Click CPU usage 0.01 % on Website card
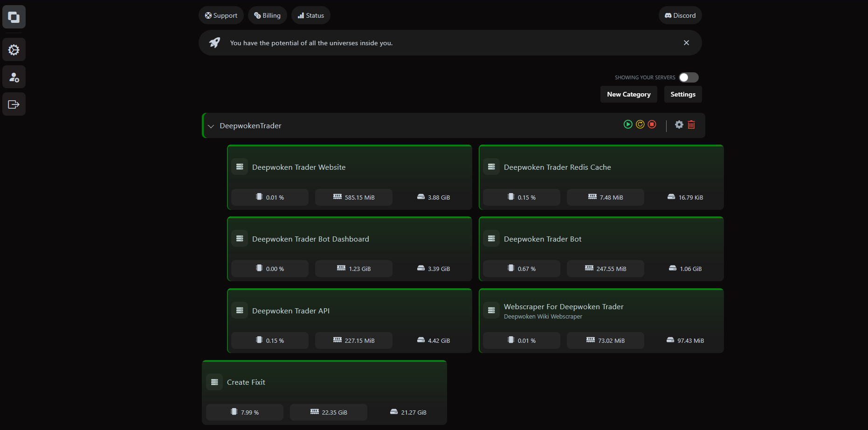Screen dimensions: 868x430 (x=270, y=197)
